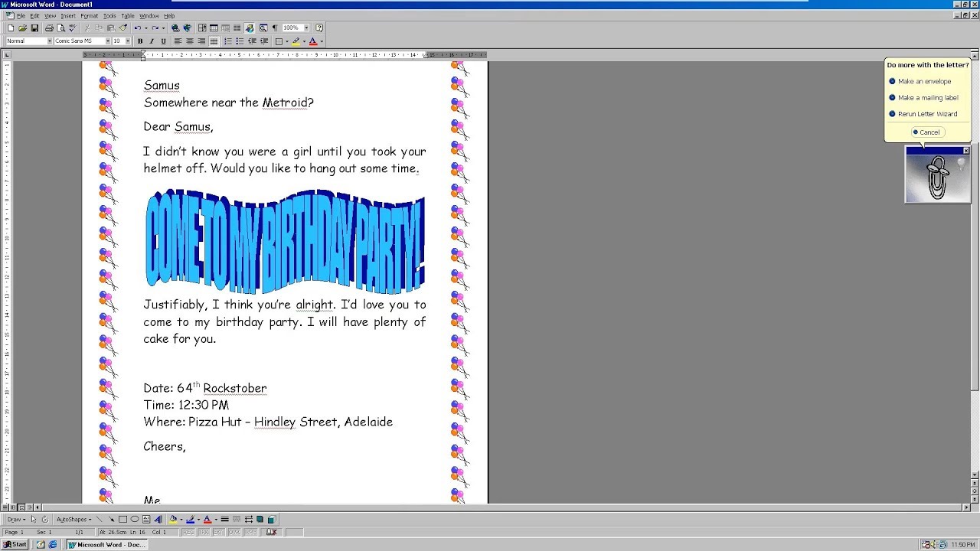980x551 pixels.
Task: Select the Arrow drawing tool
Action: pos(111,519)
